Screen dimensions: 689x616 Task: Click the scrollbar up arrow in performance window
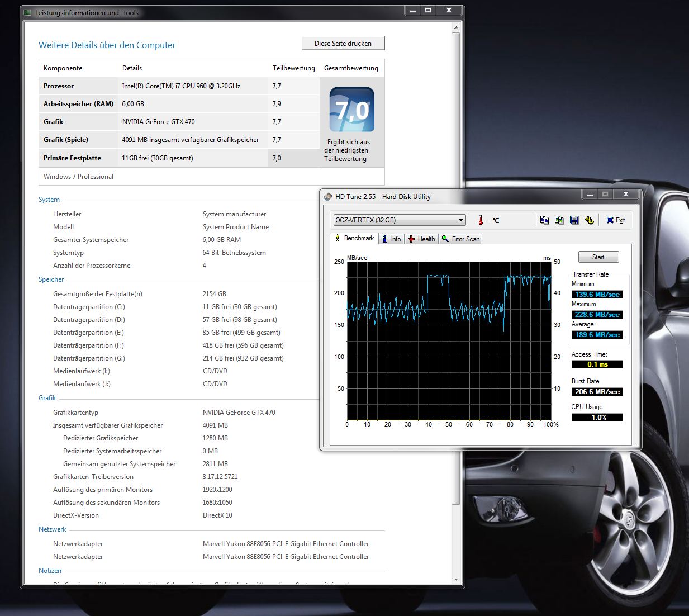pyautogui.click(x=456, y=27)
